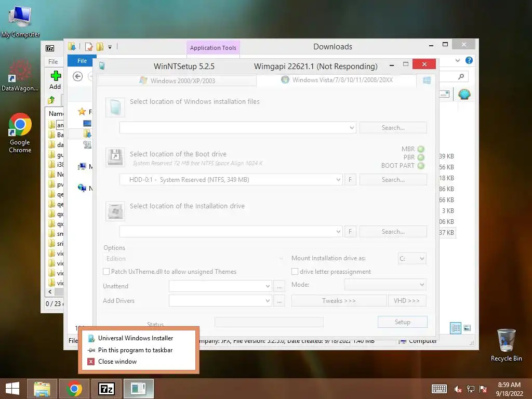
Task: Click the Windows Start button
Action: pyautogui.click(x=12, y=389)
